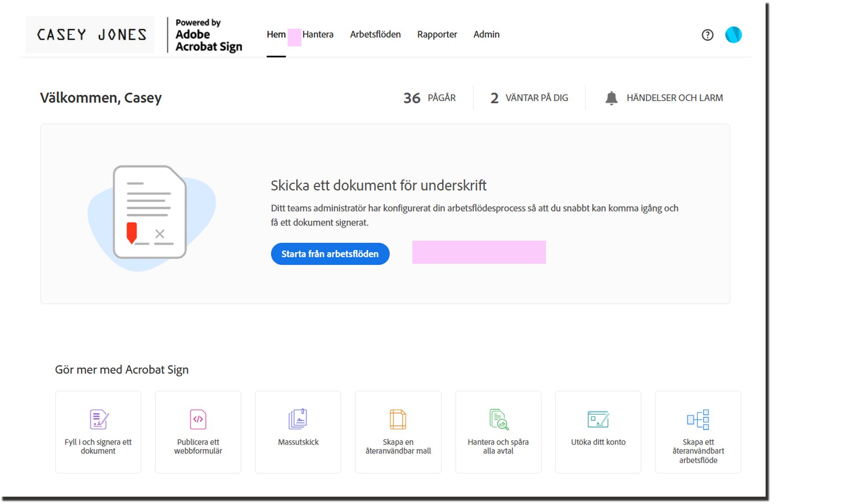Open the user profile avatar
Screen dimensions: 852x504
pos(733,35)
